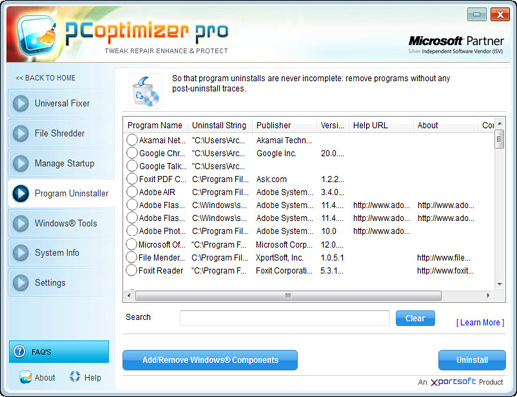Viewport: 517px width, 397px height.
Task: Click inside the Search input field
Action: tap(285, 318)
